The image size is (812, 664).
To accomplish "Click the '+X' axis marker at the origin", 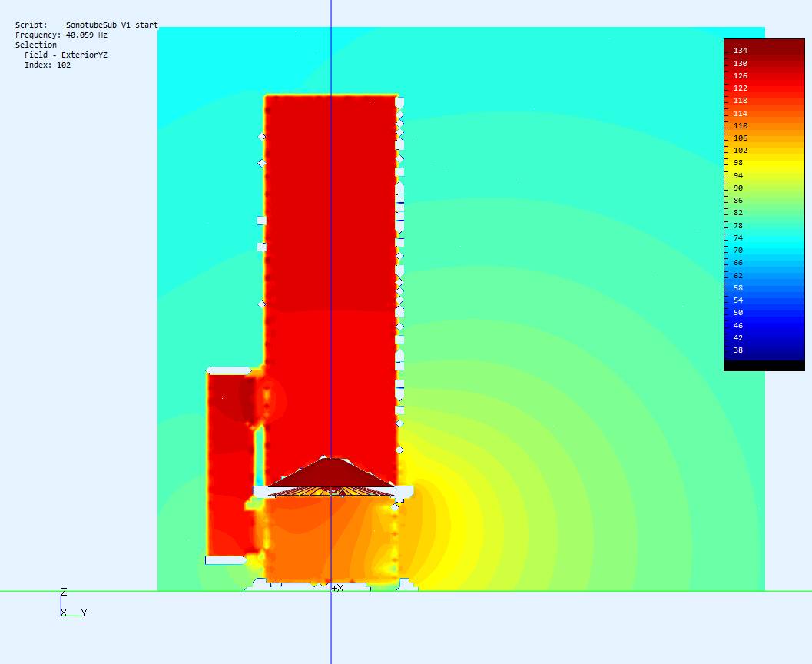I will tap(338, 588).
